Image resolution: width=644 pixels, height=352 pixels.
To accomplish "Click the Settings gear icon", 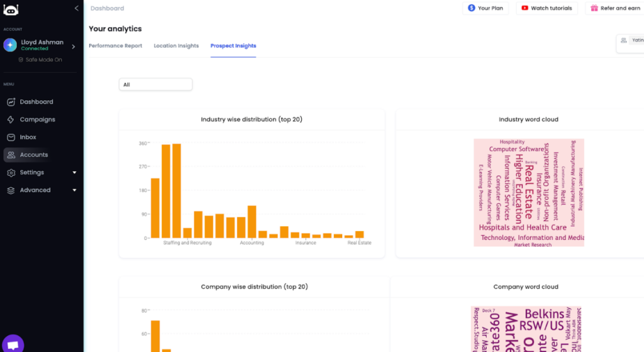I will [x=11, y=173].
